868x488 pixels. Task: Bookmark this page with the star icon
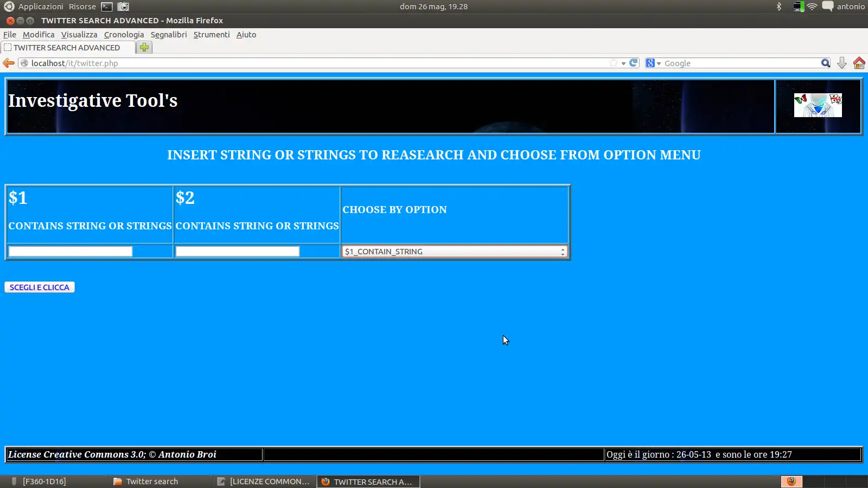coord(614,63)
